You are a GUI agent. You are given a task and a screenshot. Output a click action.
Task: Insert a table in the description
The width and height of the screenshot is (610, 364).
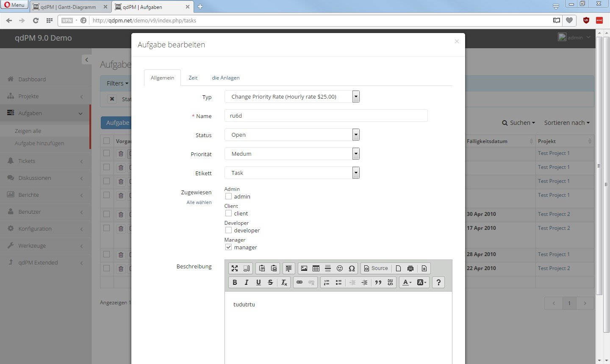pyautogui.click(x=316, y=268)
